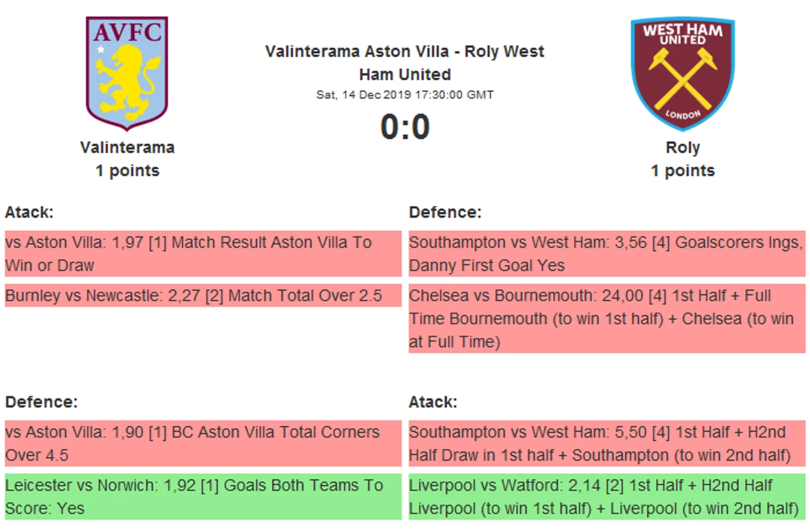This screenshot has height=532, width=810.
Task: Select the Sat, 14 Dec 2019 match date
Action: tap(404, 95)
